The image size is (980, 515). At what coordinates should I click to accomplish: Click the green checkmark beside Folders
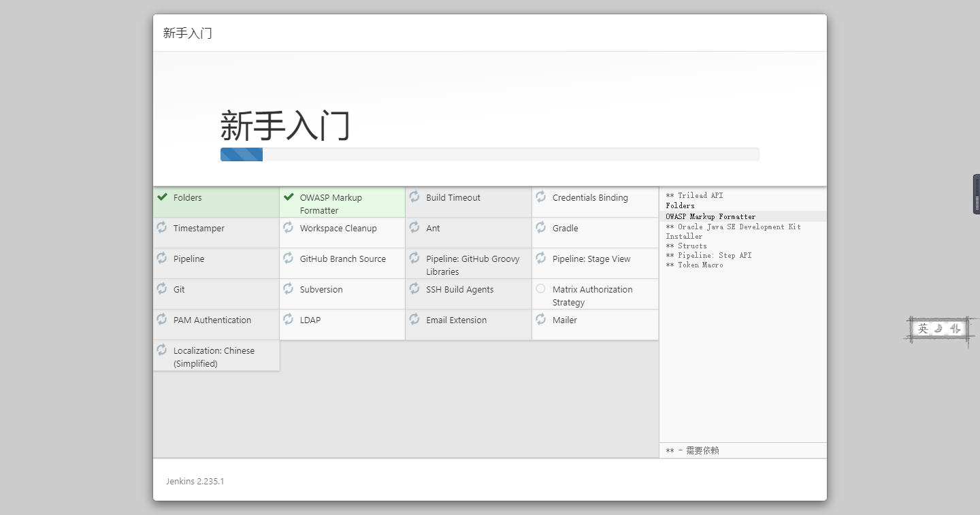[x=162, y=197]
